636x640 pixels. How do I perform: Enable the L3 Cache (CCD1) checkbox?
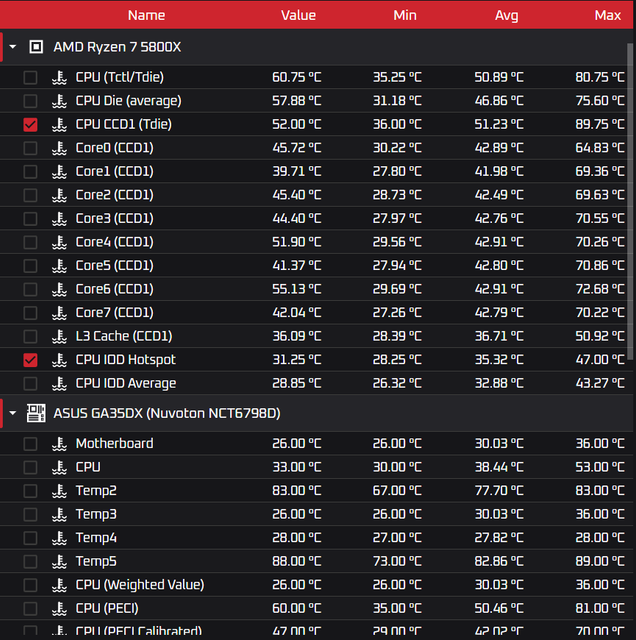pyautogui.click(x=30, y=336)
